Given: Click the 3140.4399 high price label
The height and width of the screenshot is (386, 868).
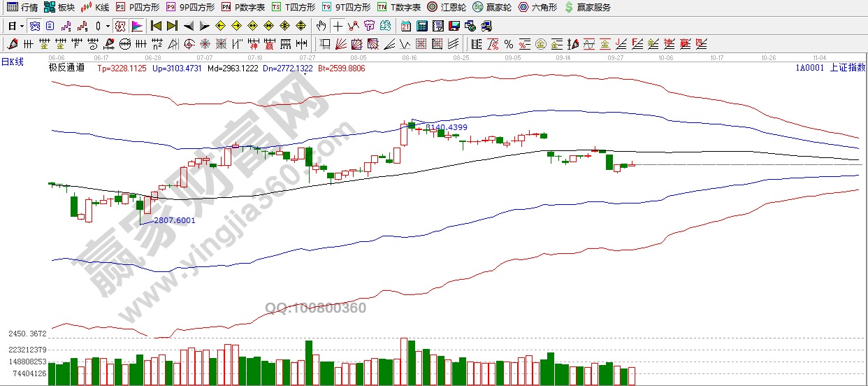Looking at the screenshot, I should [x=447, y=127].
